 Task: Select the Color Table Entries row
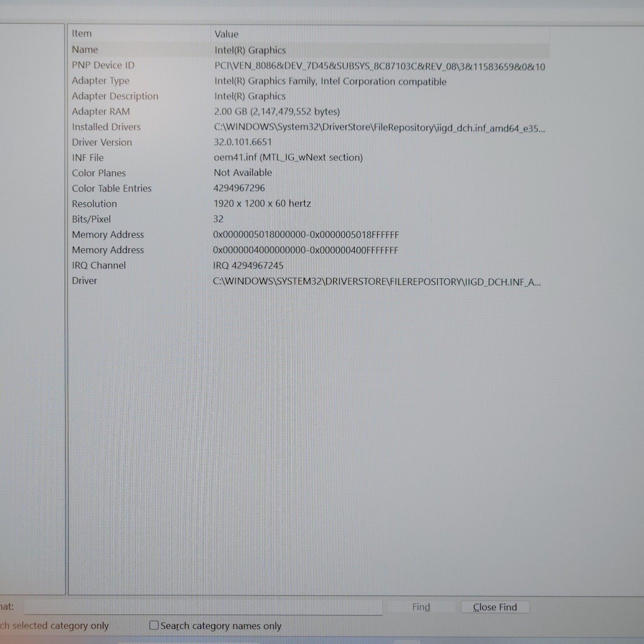(x=112, y=189)
